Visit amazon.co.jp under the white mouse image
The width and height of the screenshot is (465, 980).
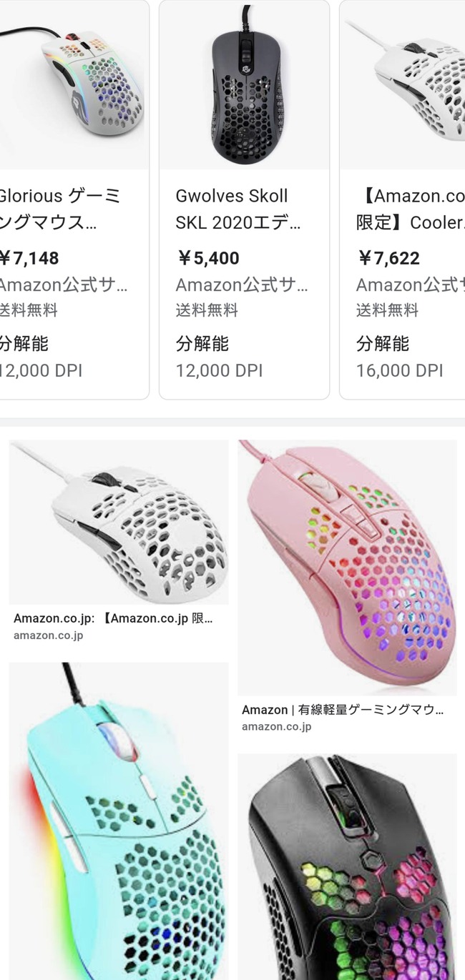[48, 635]
